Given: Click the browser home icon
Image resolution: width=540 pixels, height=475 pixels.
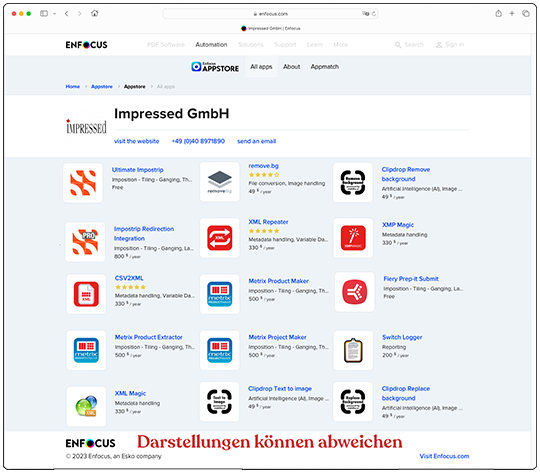Looking at the screenshot, I should 94,13.
